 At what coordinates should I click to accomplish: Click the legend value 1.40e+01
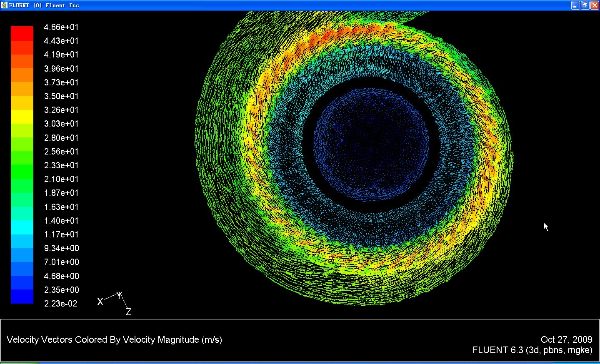click(61, 221)
